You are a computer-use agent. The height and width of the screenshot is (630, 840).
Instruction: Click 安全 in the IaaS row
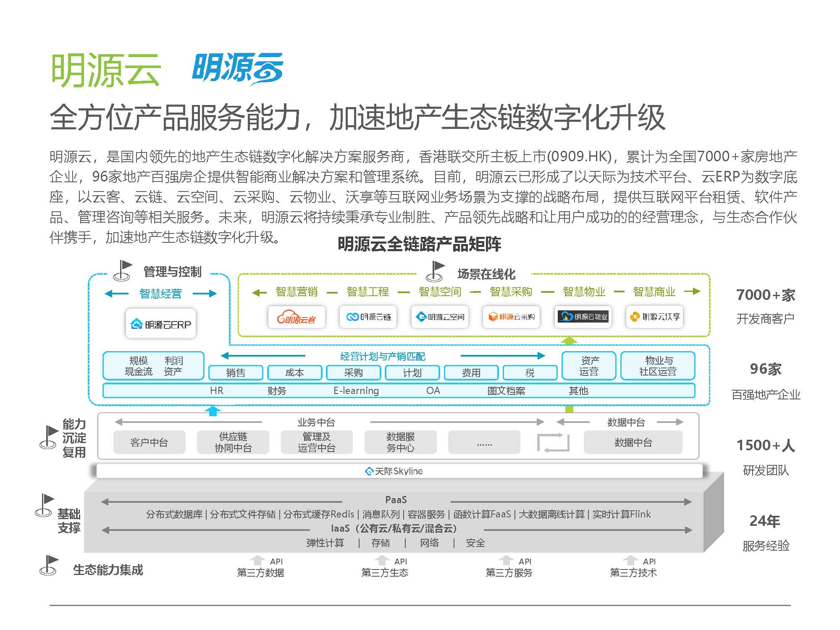(475, 543)
